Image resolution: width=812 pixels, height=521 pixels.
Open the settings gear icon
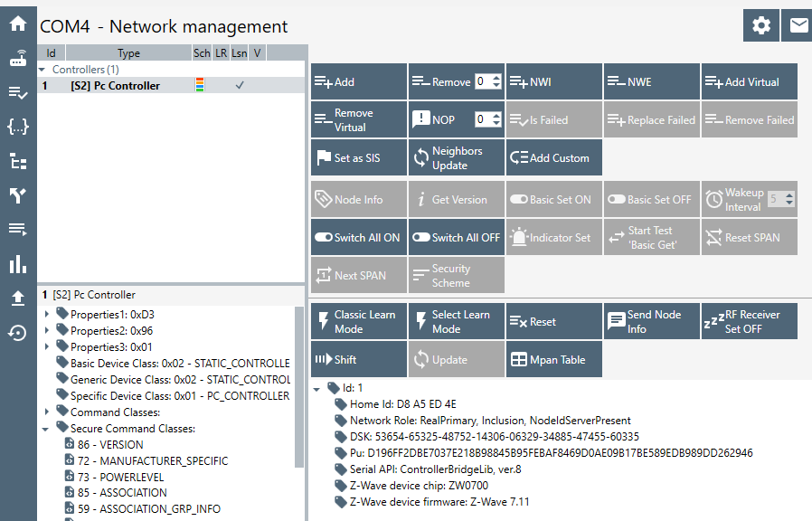pos(761,25)
